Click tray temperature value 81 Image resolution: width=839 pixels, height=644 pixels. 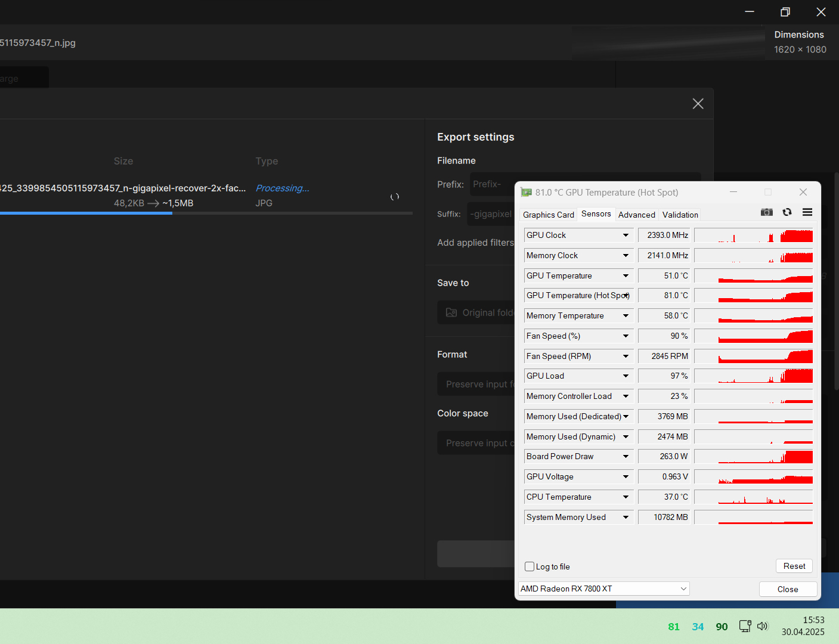point(674,627)
